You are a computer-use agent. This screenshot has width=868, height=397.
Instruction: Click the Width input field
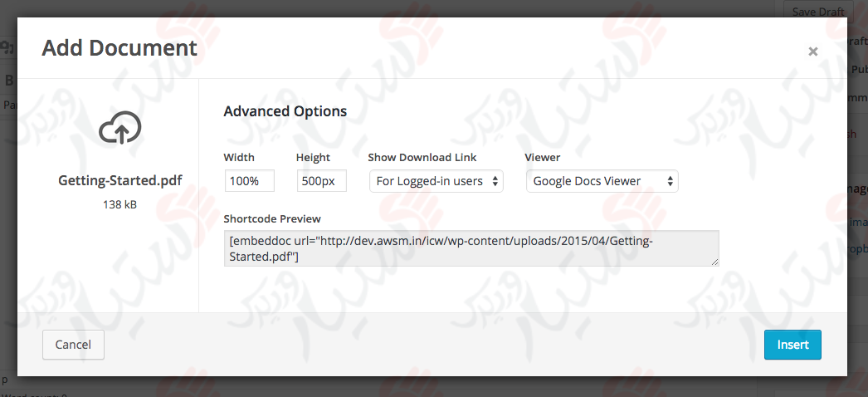249,181
